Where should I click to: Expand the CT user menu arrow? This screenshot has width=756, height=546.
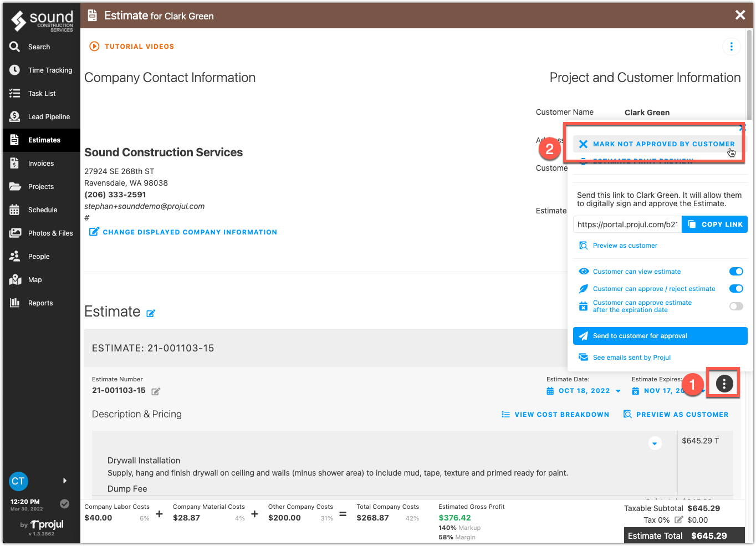coord(65,481)
